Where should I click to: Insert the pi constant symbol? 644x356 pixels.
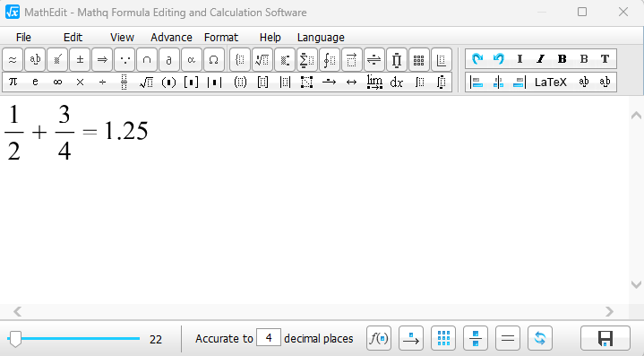click(13, 82)
